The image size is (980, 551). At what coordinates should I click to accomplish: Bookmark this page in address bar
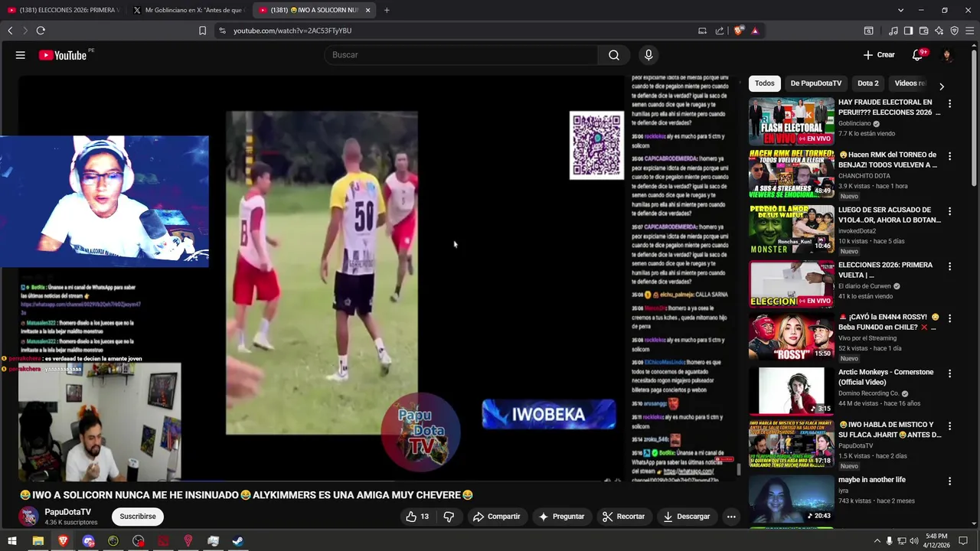click(x=202, y=31)
